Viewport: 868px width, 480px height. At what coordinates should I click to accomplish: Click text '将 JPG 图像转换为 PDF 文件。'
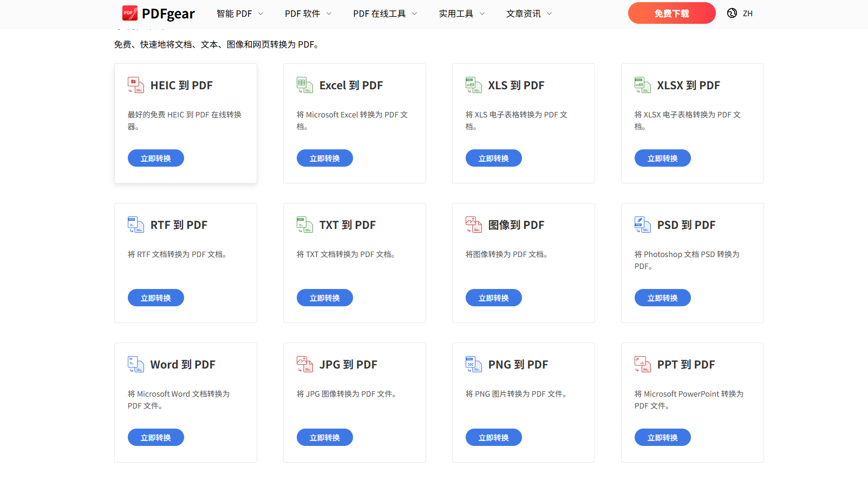tap(347, 394)
